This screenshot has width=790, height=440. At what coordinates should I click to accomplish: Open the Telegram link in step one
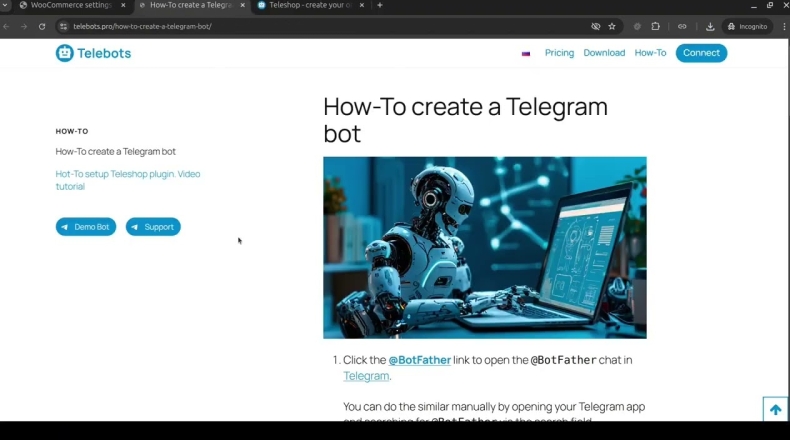click(x=366, y=376)
